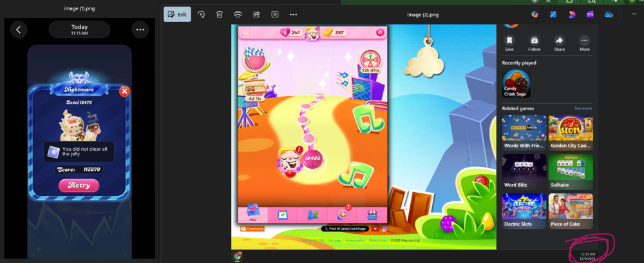Viewport: 644px width, 263px height.
Task: Open the calendar tab in game bottom bar
Action: (x=282, y=214)
